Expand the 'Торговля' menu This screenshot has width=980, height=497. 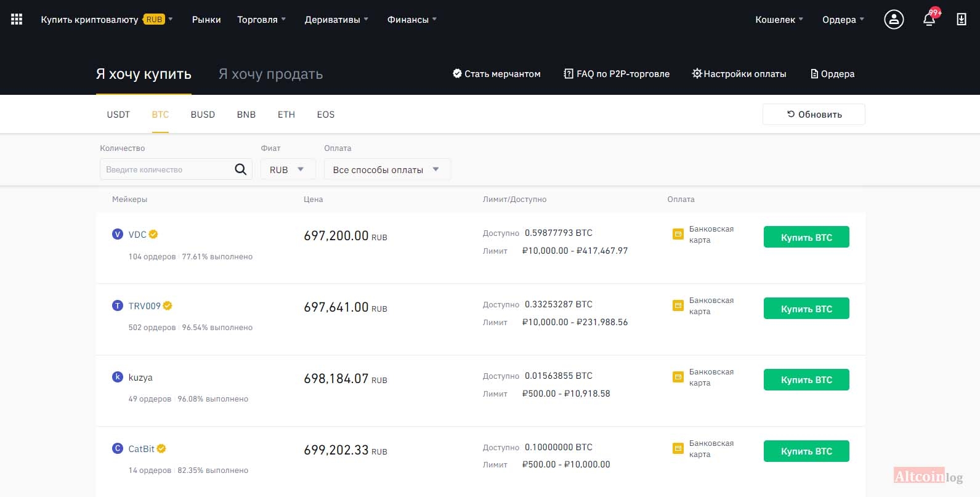261,19
